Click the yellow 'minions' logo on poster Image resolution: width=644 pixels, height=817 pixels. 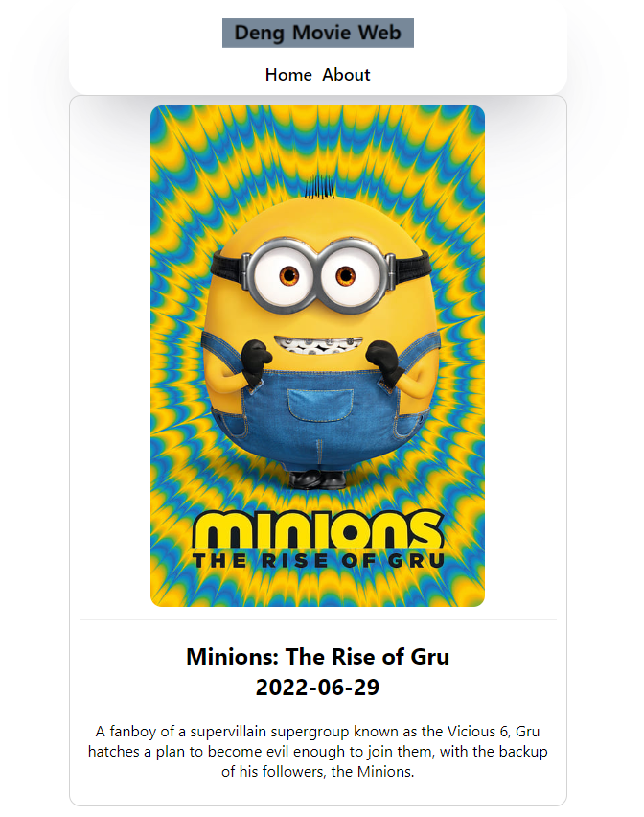(x=318, y=529)
